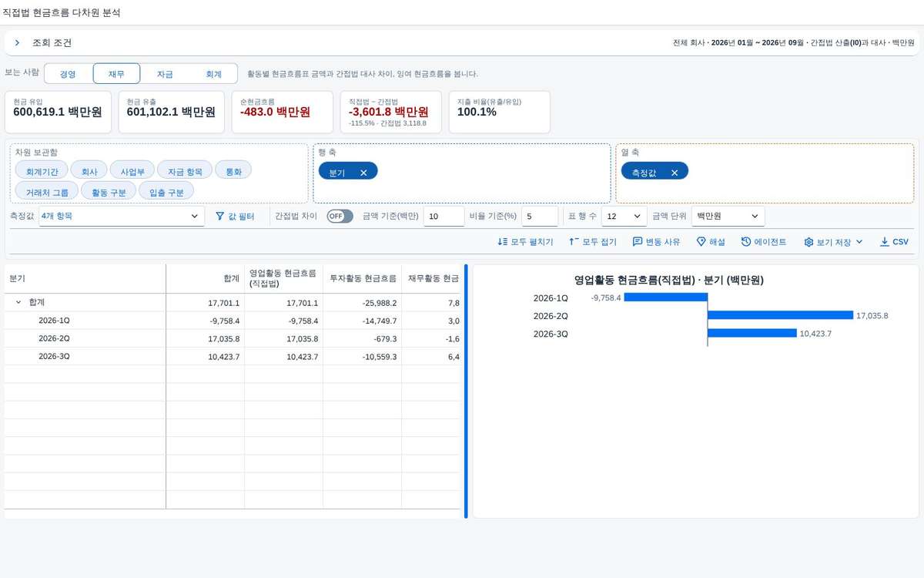The width and height of the screenshot is (924, 578).
Task: Click the 직접법 − 간접법 KPI card
Action: 391,112
